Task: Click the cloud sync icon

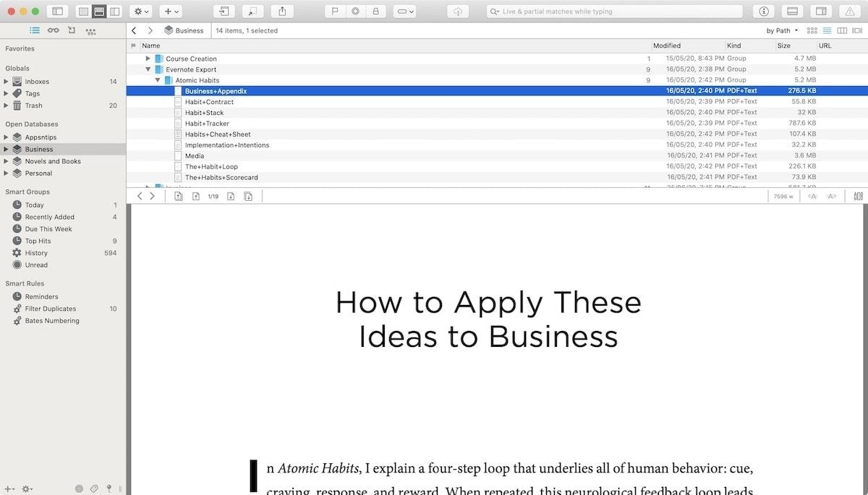Action: pos(458,12)
